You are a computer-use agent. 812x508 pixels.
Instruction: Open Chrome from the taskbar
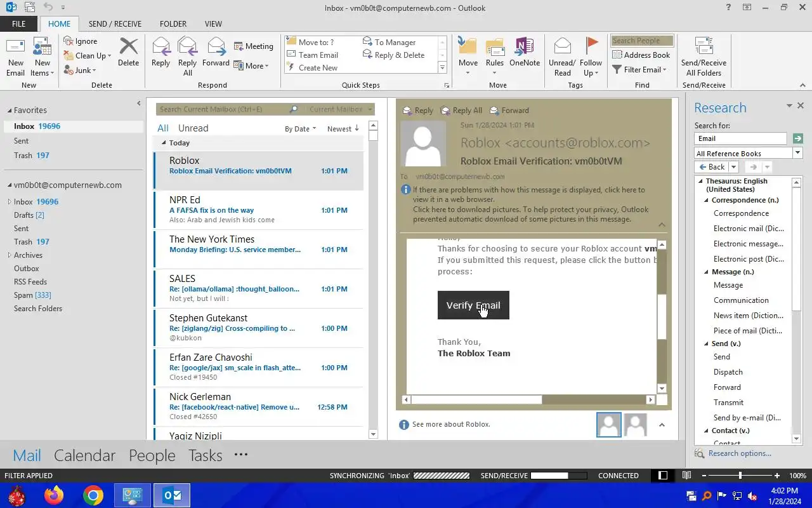point(93,495)
